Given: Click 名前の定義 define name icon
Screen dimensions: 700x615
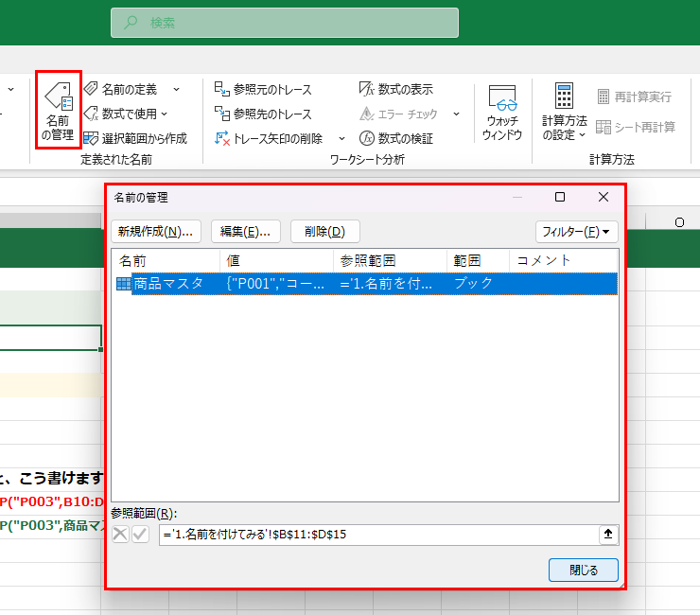Looking at the screenshot, I should [91, 88].
